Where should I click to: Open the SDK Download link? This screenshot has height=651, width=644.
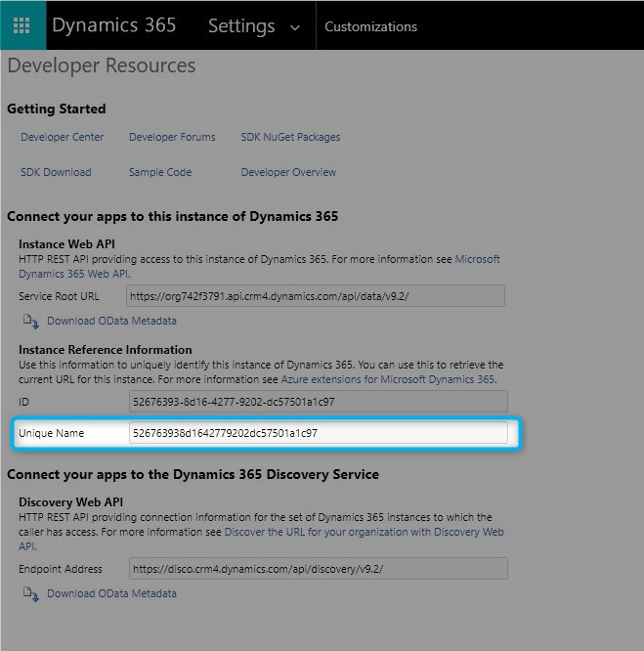(x=56, y=172)
